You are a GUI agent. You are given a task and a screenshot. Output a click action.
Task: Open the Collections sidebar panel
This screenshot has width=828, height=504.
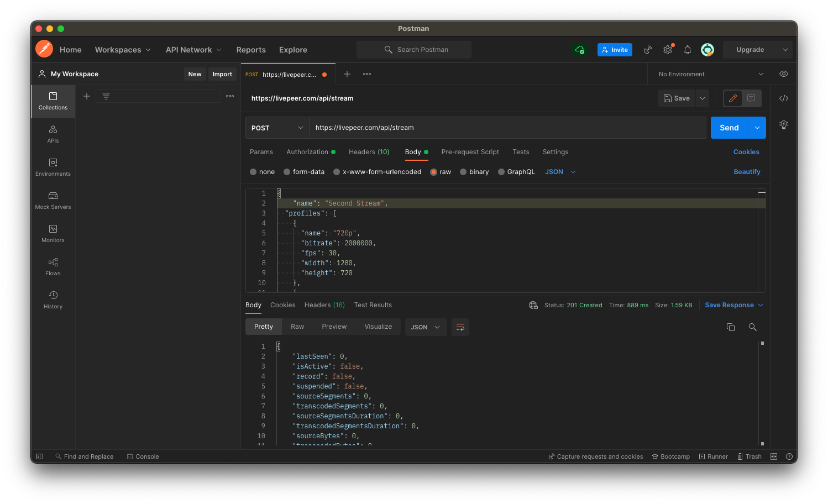pyautogui.click(x=53, y=101)
